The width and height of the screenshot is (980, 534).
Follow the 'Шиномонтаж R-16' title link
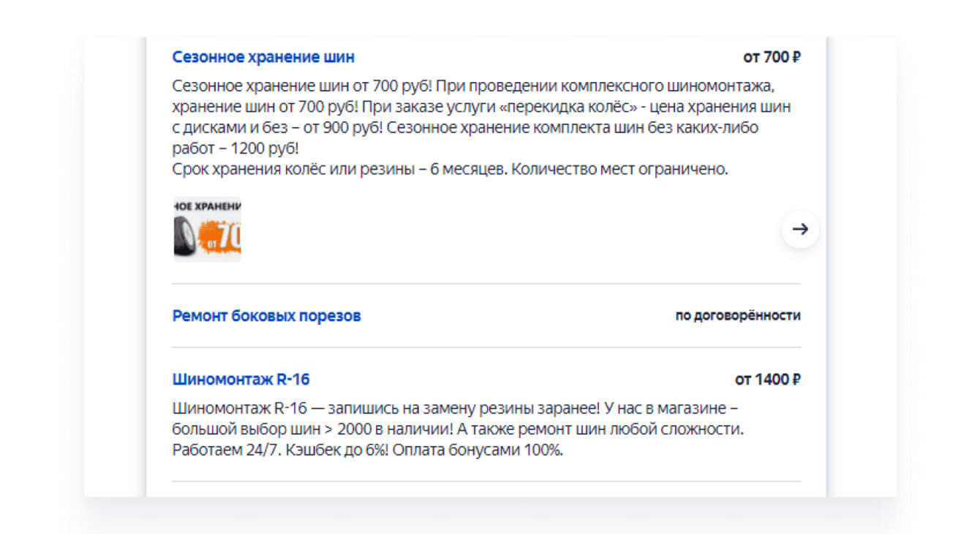click(x=241, y=380)
